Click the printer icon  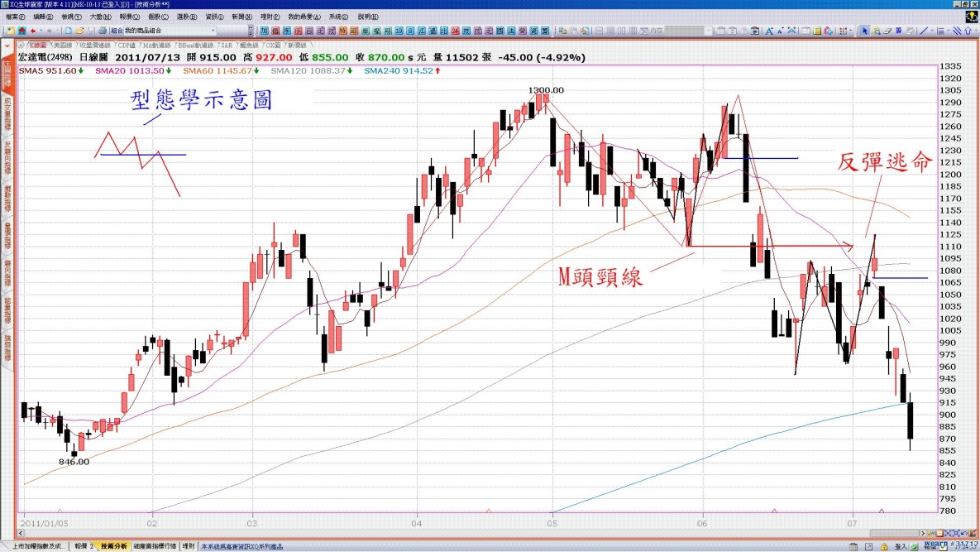102,31
